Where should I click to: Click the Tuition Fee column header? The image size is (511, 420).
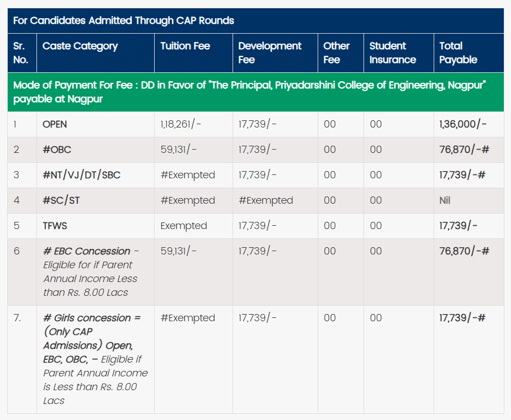pos(185,46)
